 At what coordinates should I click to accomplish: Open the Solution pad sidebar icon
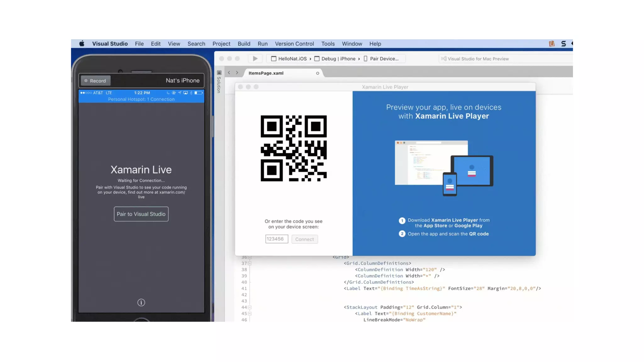click(x=219, y=73)
